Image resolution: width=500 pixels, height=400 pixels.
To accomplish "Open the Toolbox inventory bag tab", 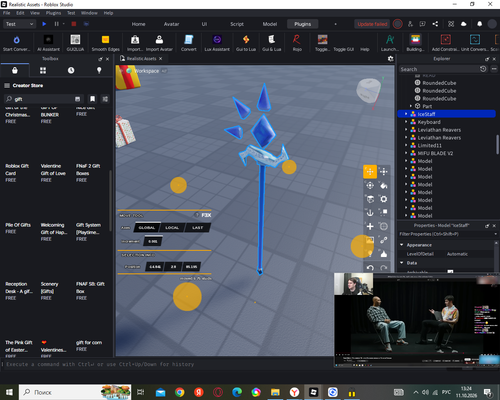I will click(15, 70).
